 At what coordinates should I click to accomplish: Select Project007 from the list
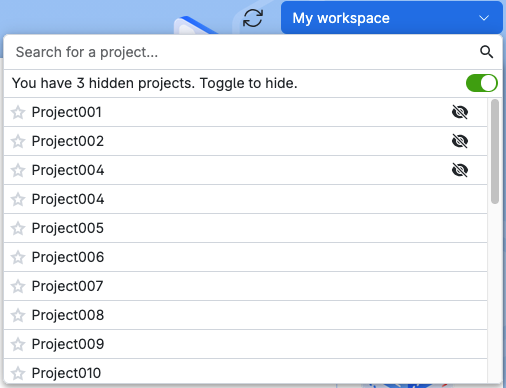coord(245,286)
